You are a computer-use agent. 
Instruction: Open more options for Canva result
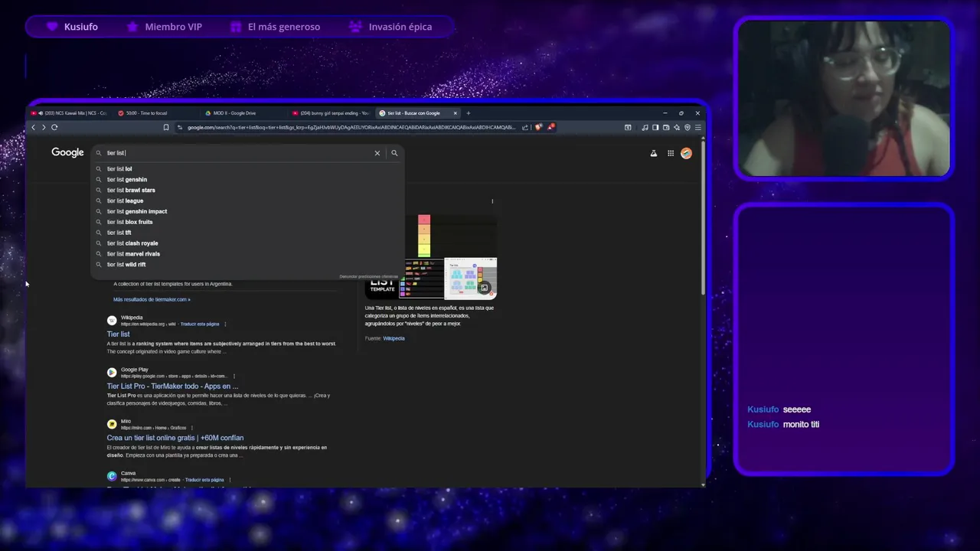pyautogui.click(x=230, y=480)
